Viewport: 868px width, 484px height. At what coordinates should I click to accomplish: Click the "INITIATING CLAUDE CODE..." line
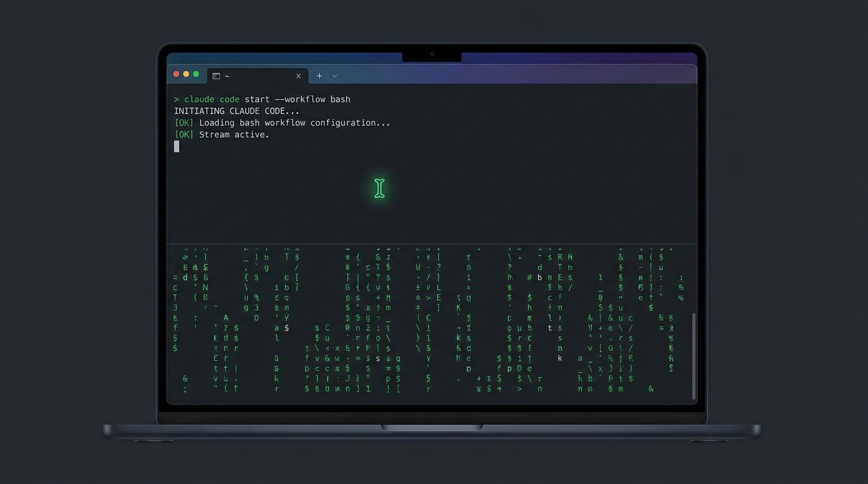click(237, 111)
